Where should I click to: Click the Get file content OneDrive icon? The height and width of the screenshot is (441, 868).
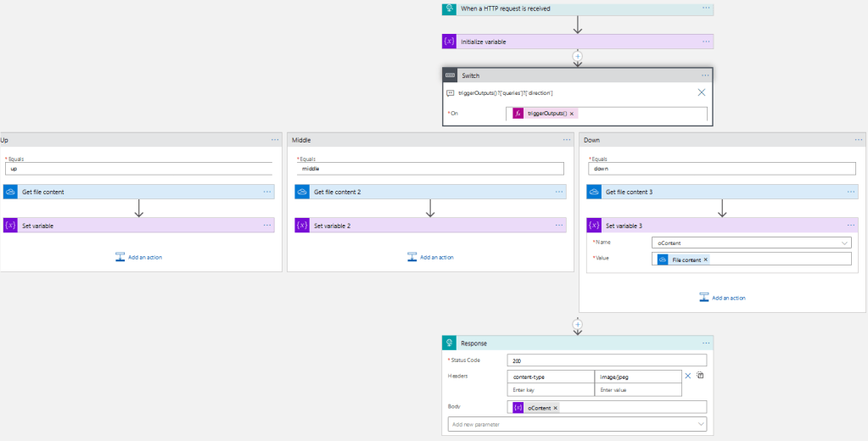pos(11,192)
